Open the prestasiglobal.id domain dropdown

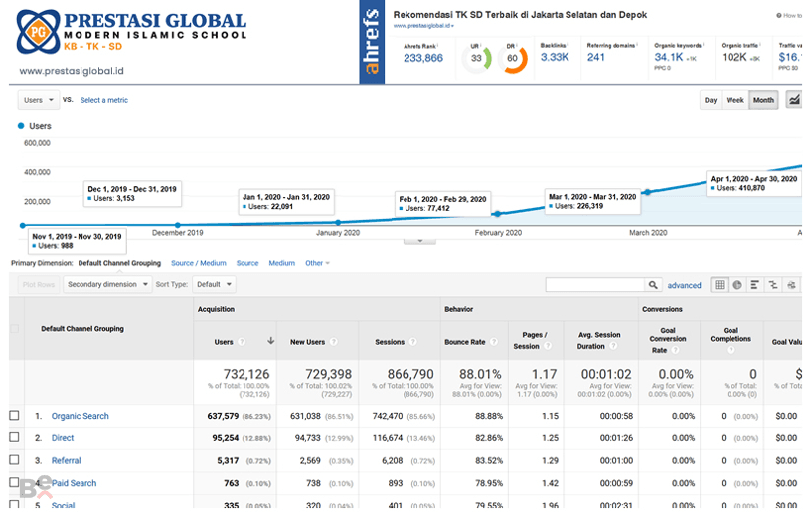click(x=423, y=26)
